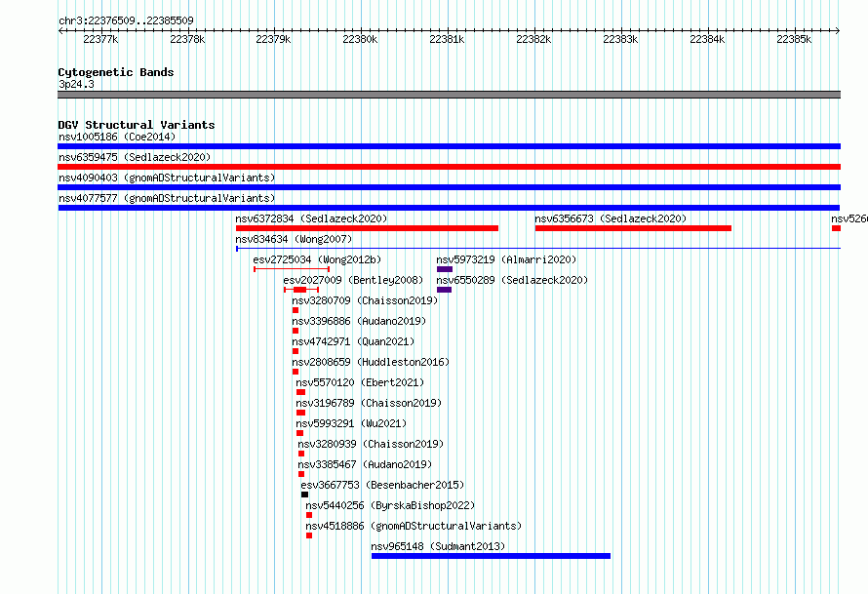
Task: Click the nsv2808659 (Huddleston2016) red square
Action: 296,372
